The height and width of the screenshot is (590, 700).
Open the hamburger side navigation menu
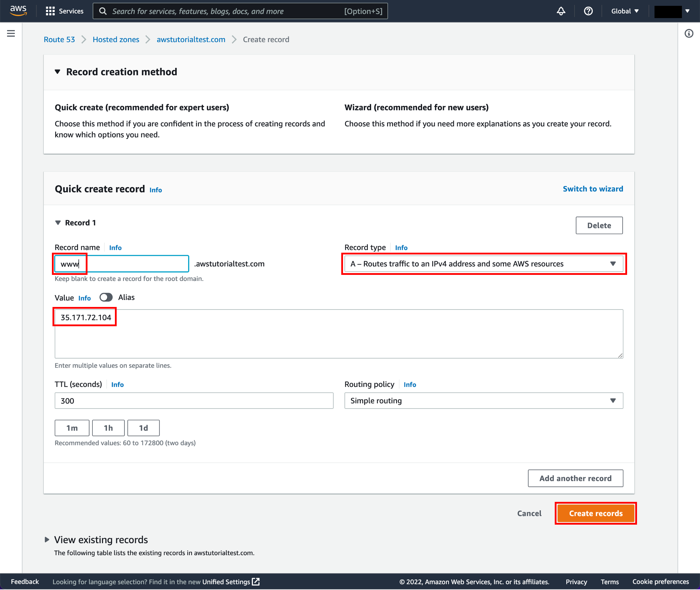tap(11, 34)
